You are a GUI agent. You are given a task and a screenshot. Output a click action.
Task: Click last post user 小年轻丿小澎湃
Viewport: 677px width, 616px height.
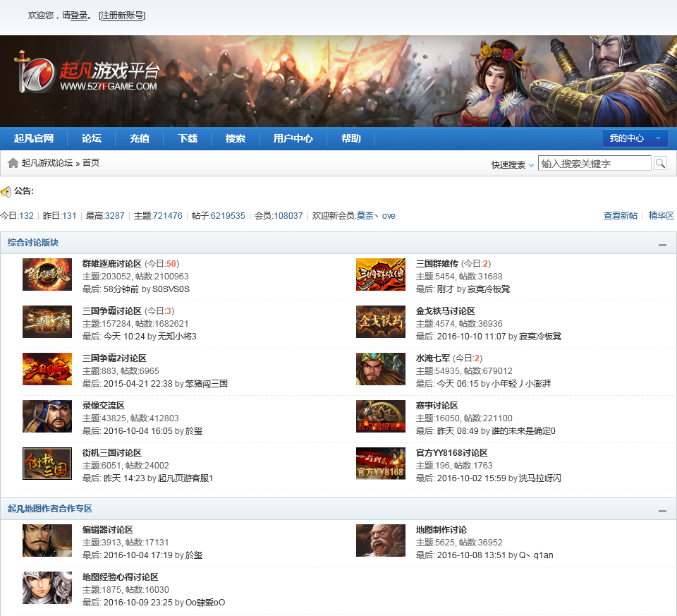pyautogui.click(x=521, y=384)
